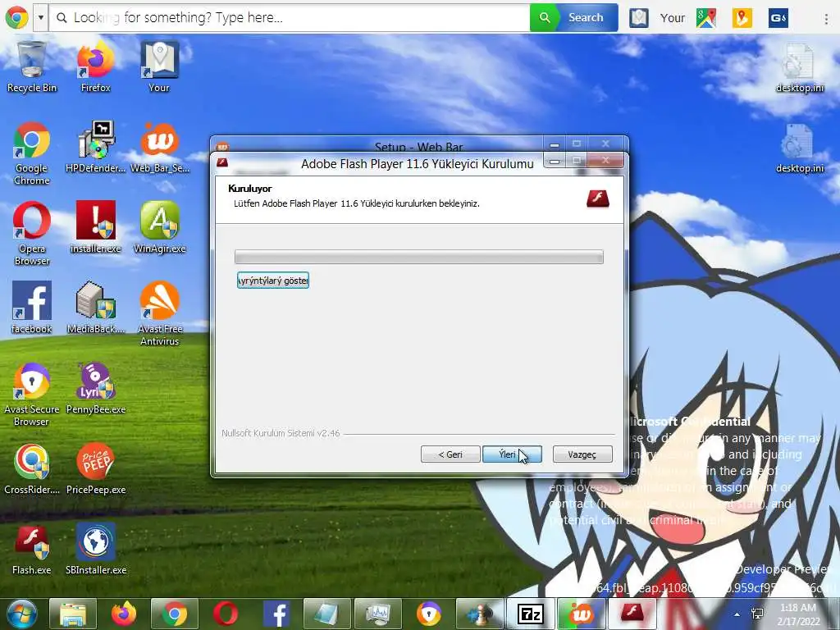Viewport: 840px width, 630px height.
Task: Click the 'Kuruluyor' heading text
Action: pos(249,189)
